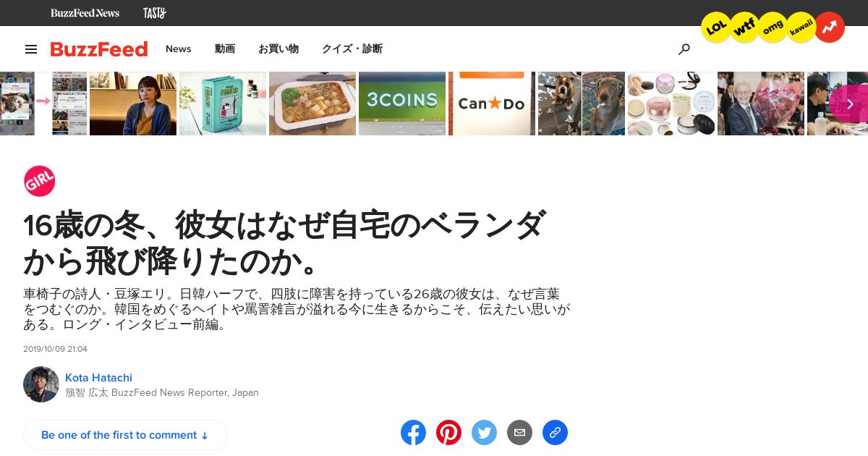
Task: Share article via email icon
Action: [x=519, y=433]
